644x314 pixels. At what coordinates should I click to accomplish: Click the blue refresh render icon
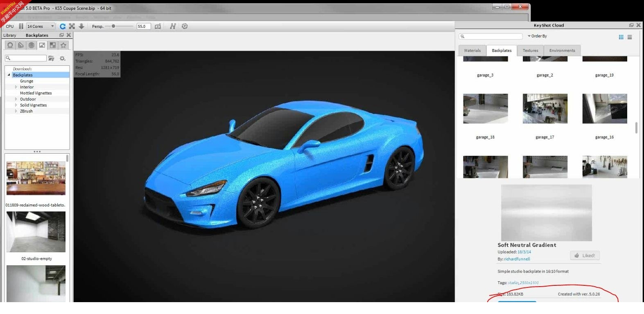point(63,26)
